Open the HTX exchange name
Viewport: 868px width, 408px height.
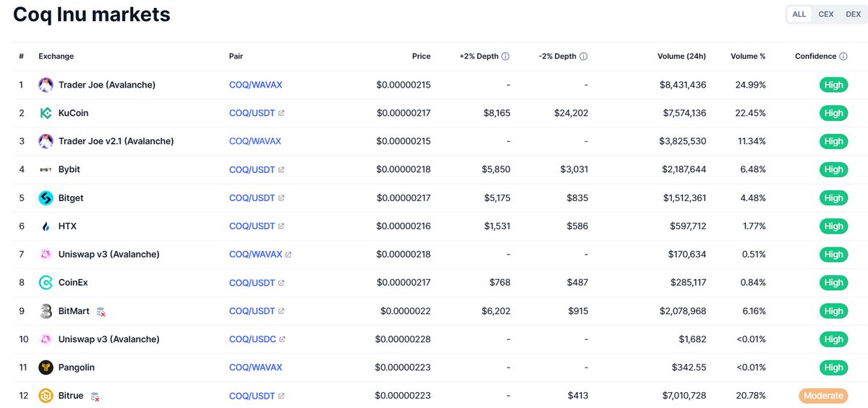[67, 226]
